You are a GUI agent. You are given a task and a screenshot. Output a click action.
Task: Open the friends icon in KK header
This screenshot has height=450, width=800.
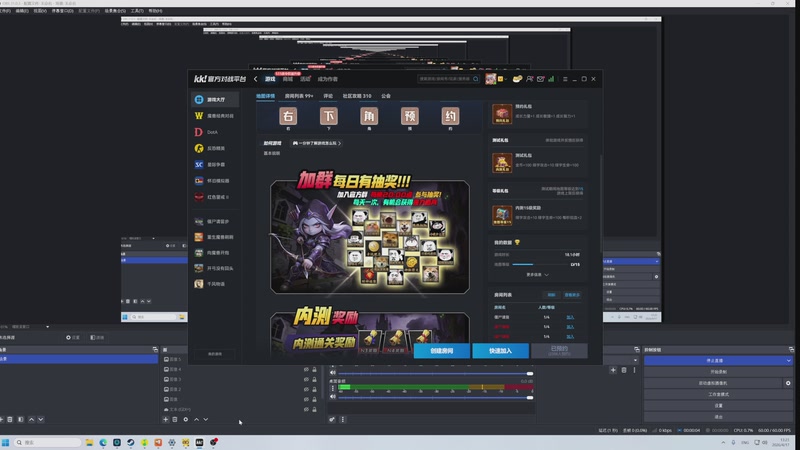coord(530,79)
